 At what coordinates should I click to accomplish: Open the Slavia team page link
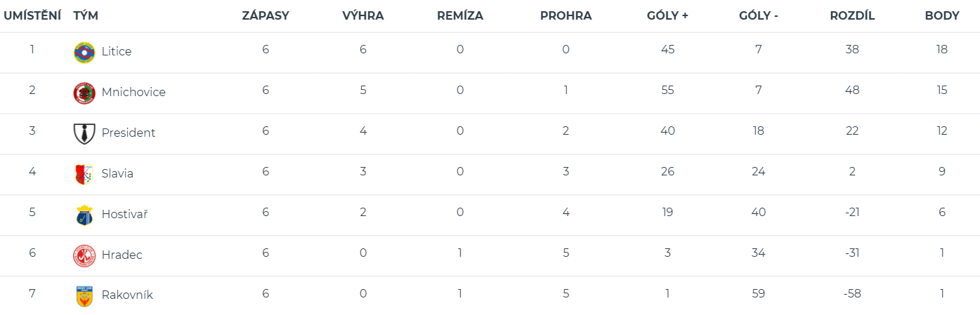click(117, 173)
